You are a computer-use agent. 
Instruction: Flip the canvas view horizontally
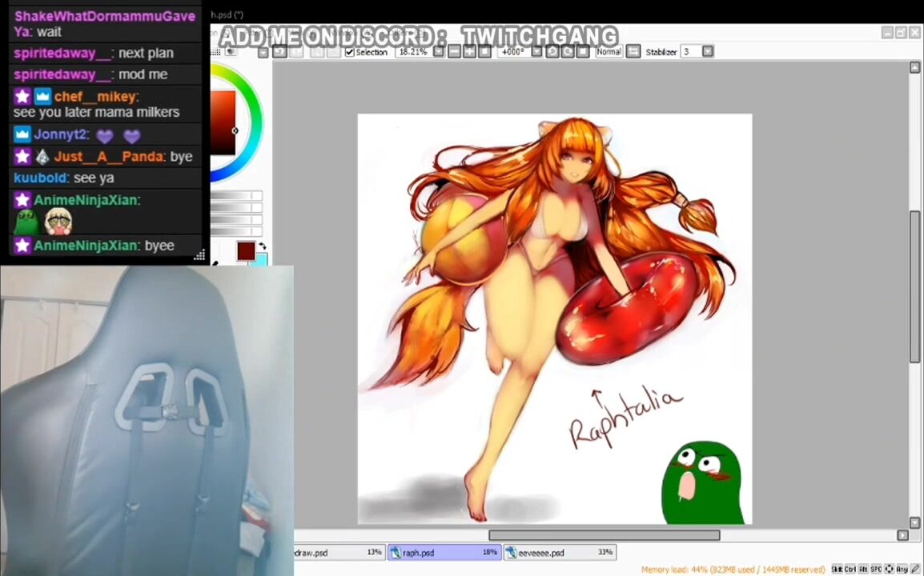coord(633,52)
